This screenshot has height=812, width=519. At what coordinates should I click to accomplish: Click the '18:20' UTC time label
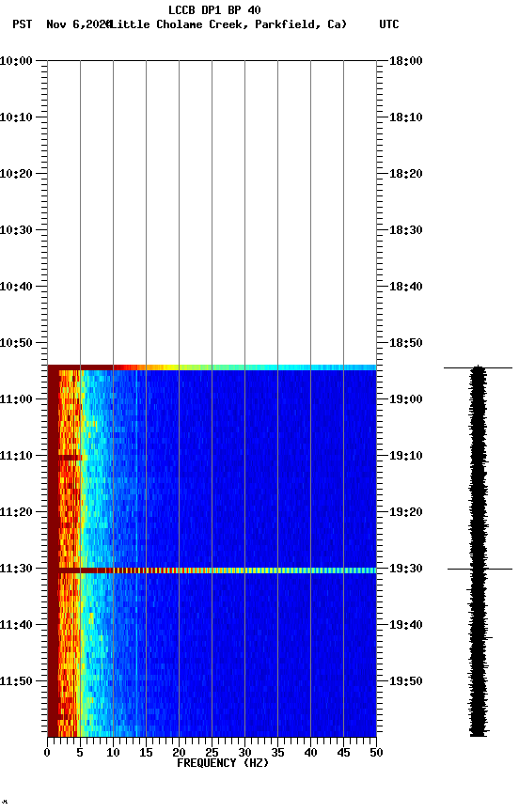click(x=406, y=174)
